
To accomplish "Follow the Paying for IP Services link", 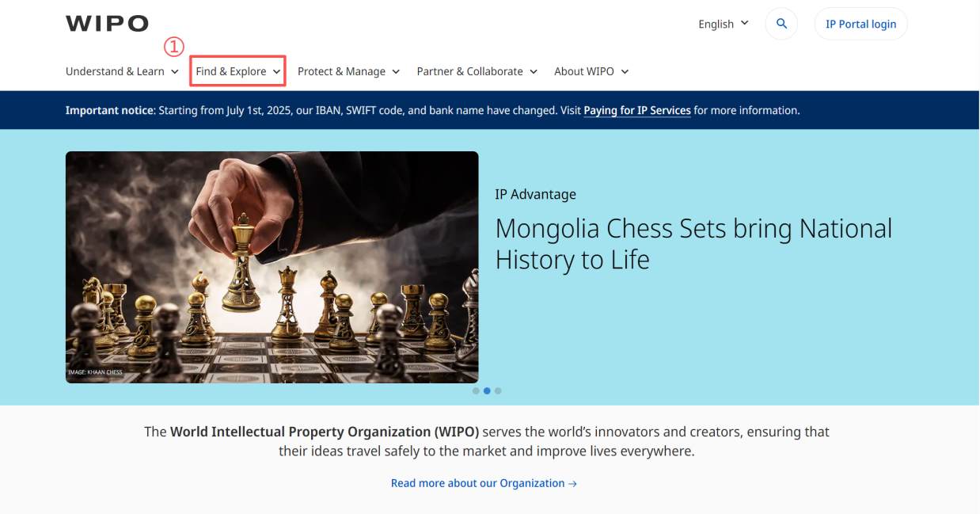I will pyautogui.click(x=636, y=111).
